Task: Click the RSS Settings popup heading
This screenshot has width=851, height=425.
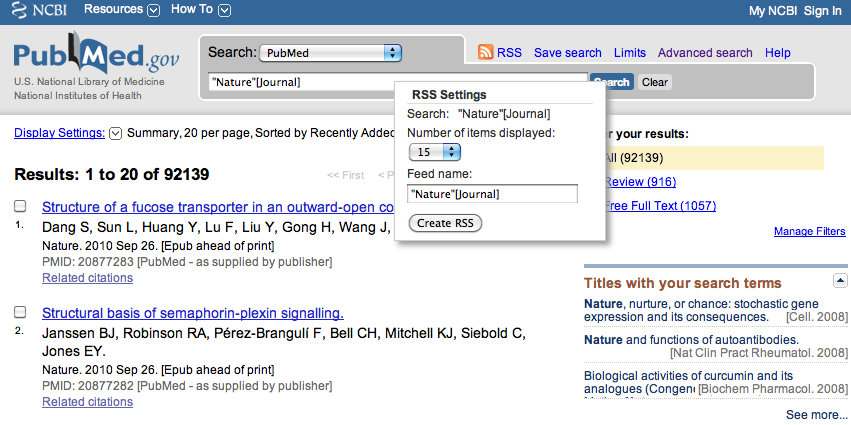Action: tap(449, 95)
